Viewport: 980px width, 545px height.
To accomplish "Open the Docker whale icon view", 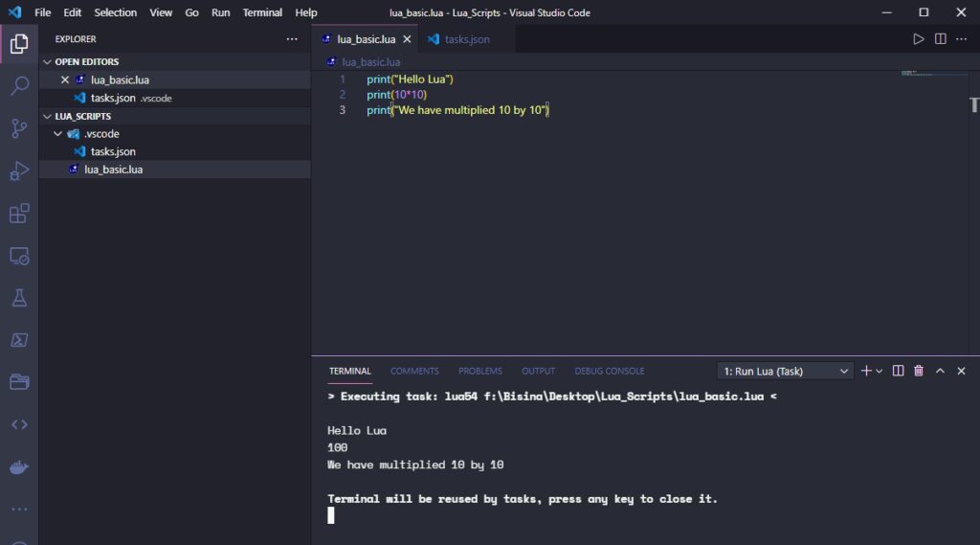I will [x=19, y=467].
